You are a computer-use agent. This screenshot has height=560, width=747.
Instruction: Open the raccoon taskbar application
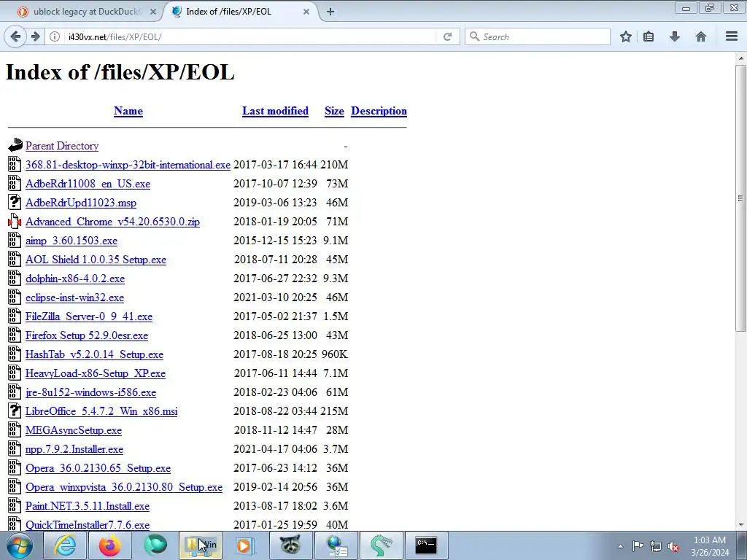290,545
